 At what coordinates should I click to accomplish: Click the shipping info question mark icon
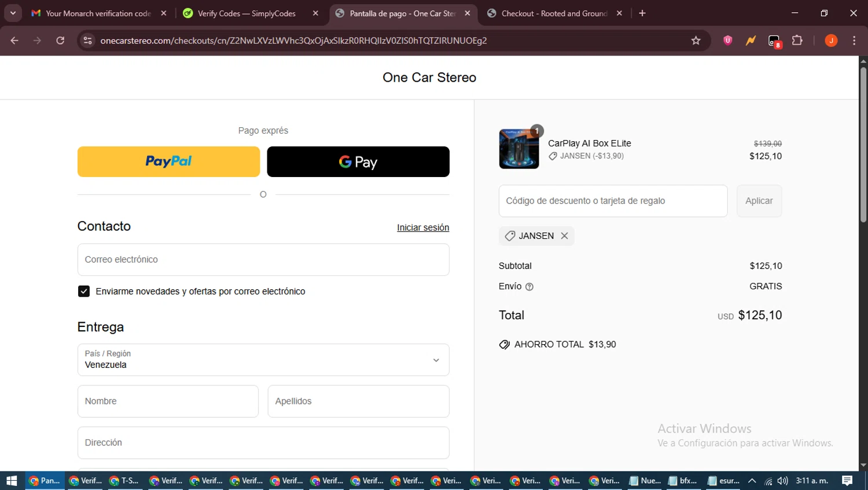click(529, 286)
